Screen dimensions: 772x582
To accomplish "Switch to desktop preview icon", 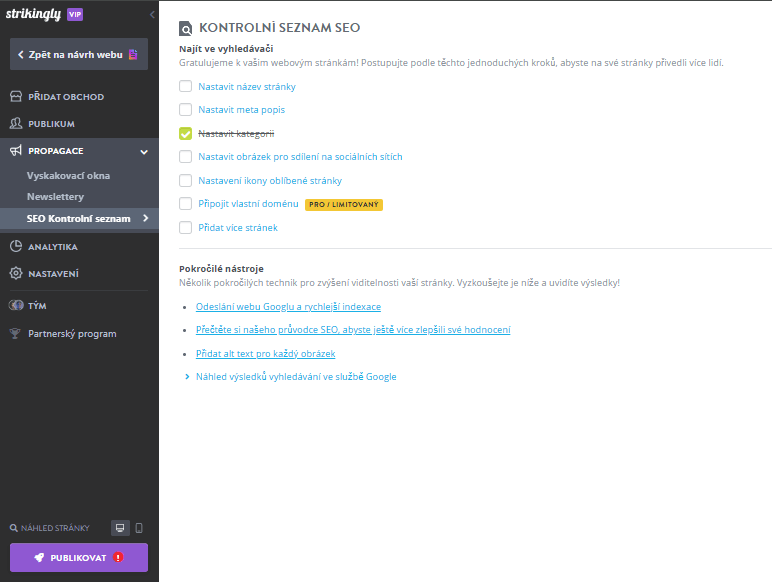I will (x=120, y=528).
